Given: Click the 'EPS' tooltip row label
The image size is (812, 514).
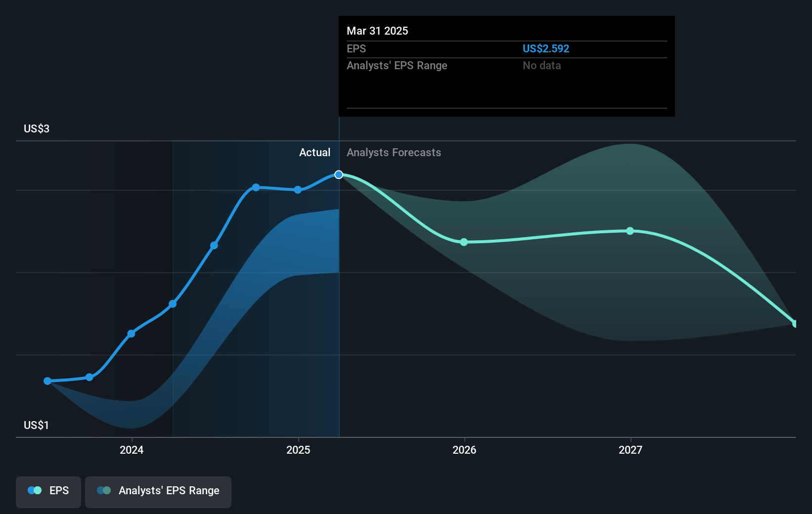Looking at the screenshot, I should (356, 48).
